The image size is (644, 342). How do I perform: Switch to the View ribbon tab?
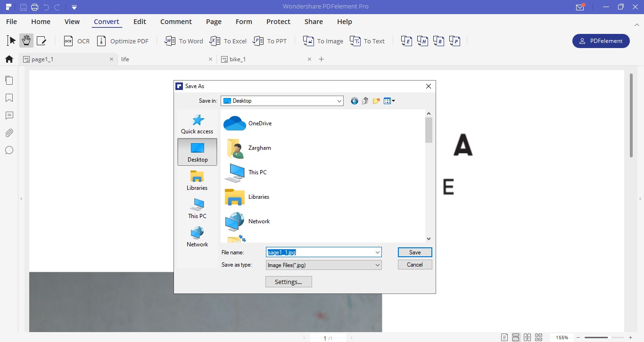point(72,22)
